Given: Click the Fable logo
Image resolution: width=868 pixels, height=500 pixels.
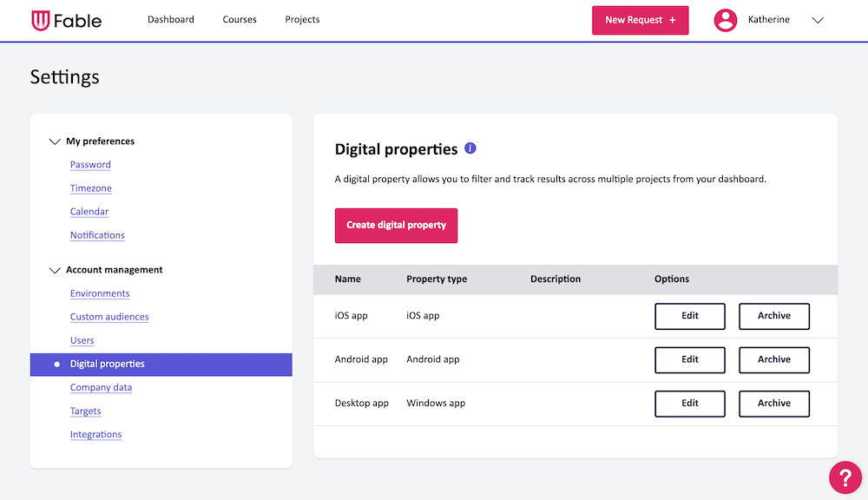Looking at the screenshot, I should click(67, 21).
